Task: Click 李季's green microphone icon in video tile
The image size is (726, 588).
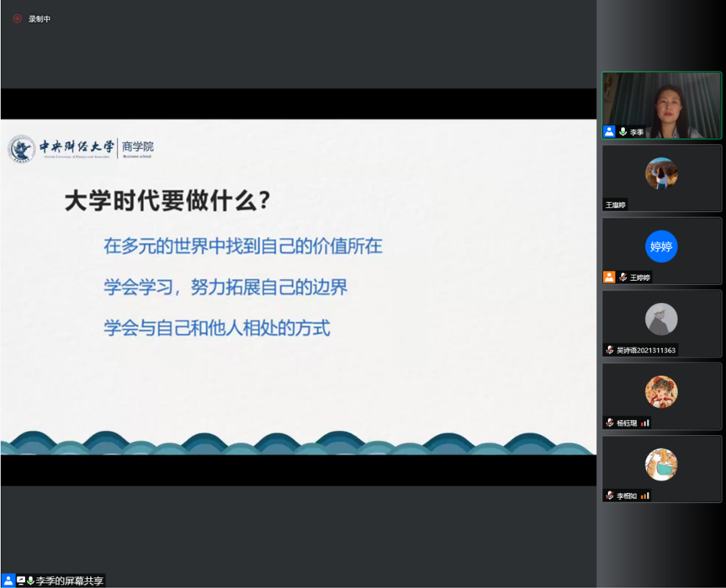Action: (623, 132)
